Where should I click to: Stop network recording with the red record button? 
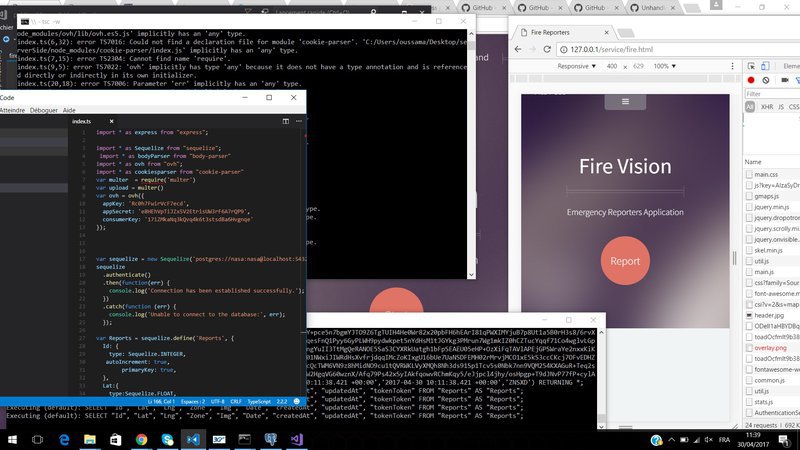[751, 80]
